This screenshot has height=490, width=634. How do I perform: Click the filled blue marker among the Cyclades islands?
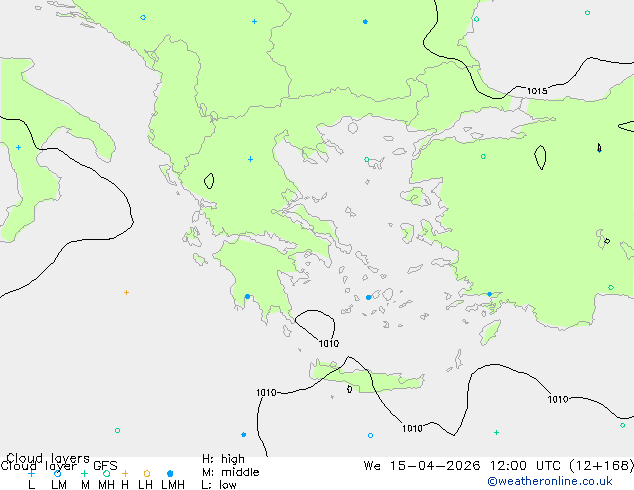(x=368, y=298)
